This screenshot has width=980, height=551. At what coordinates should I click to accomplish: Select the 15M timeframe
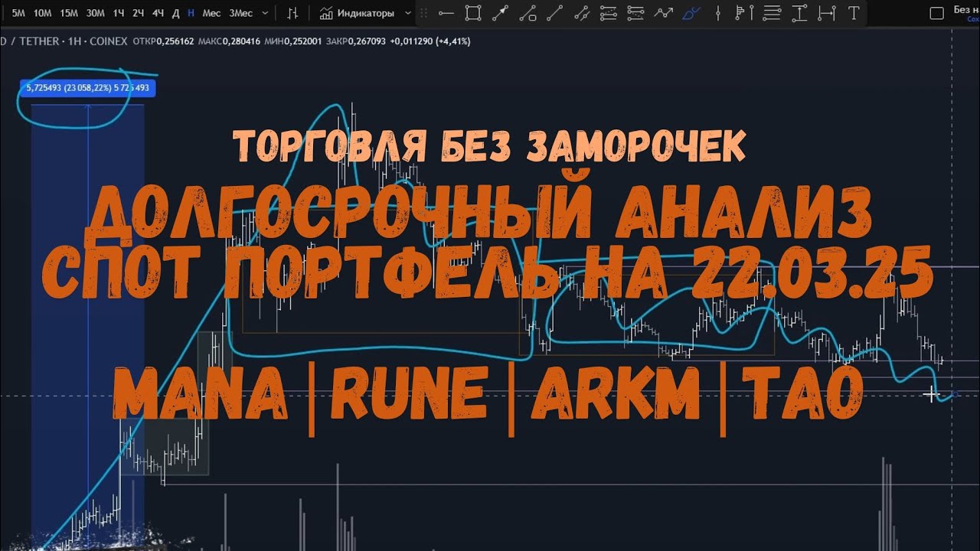pyautogui.click(x=69, y=13)
